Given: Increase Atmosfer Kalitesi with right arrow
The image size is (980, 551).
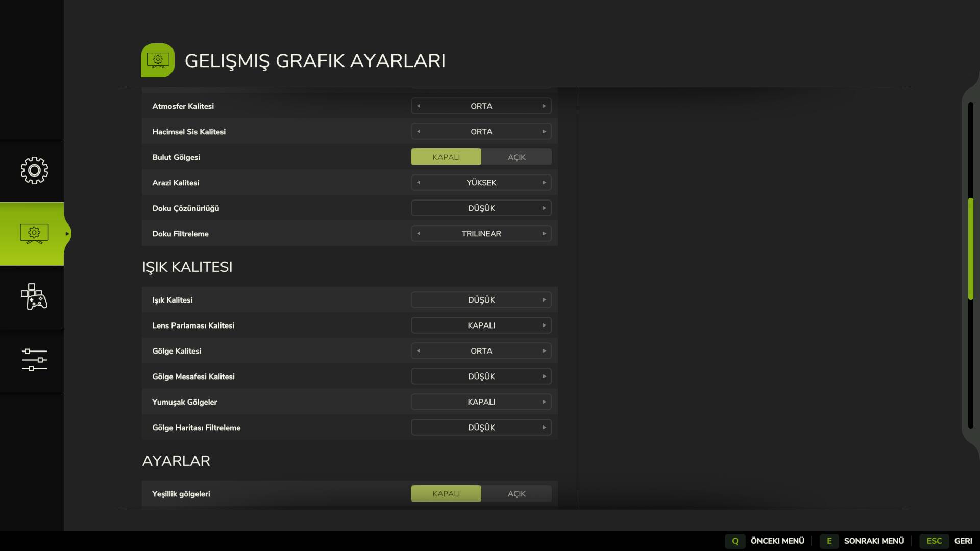Looking at the screenshot, I should pos(544,106).
